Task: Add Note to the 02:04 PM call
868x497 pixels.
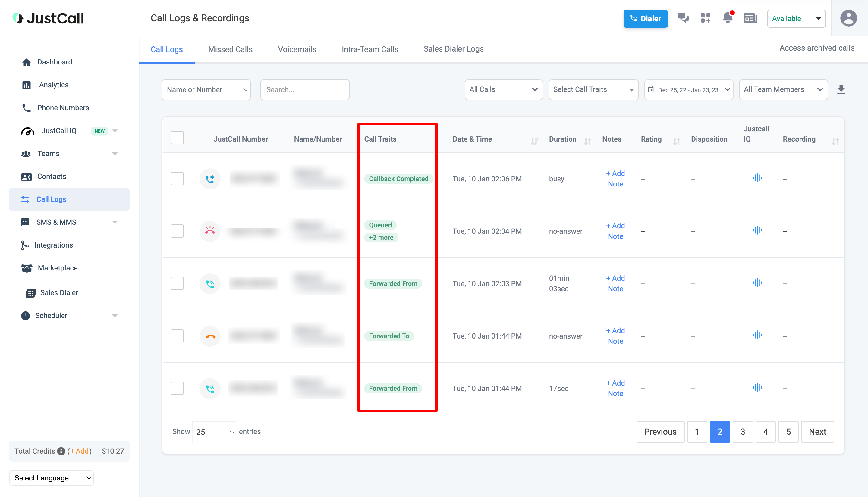Action: point(615,231)
